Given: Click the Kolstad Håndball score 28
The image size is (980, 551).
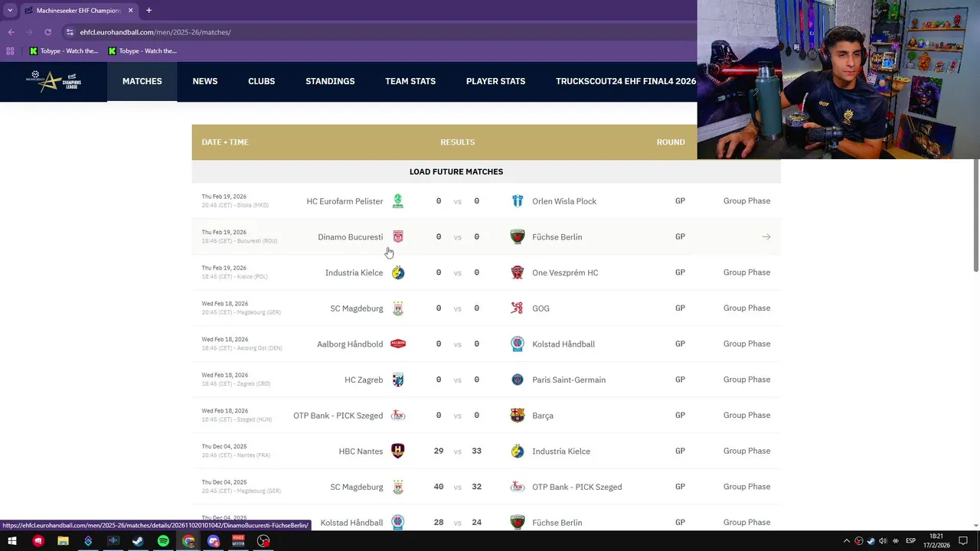Looking at the screenshot, I should tap(439, 523).
